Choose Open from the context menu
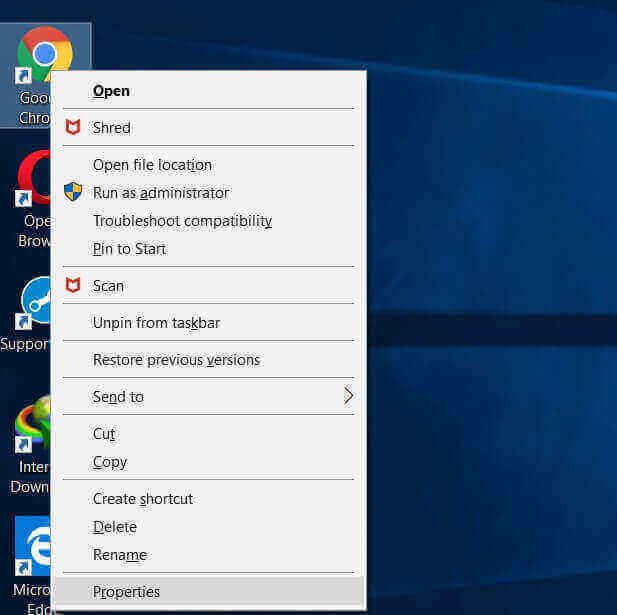This screenshot has height=615, width=617. click(x=111, y=91)
